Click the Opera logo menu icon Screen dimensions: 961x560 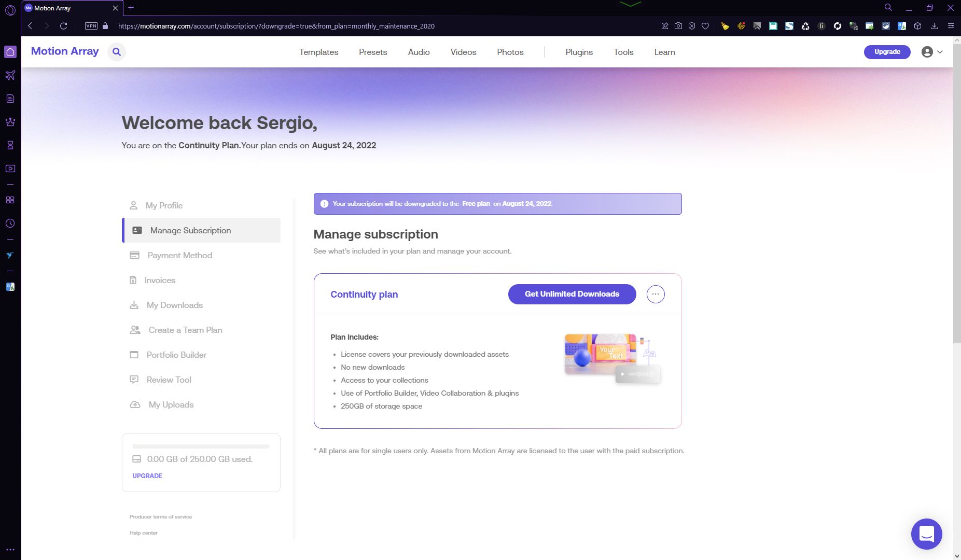pos(10,10)
